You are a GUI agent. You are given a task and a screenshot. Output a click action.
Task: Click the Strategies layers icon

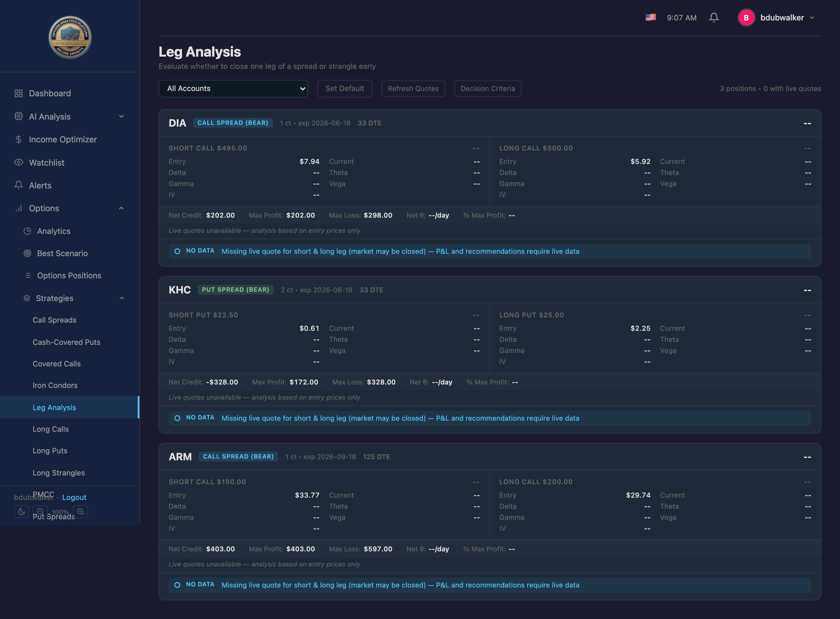pyautogui.click(x=27, y=298)
